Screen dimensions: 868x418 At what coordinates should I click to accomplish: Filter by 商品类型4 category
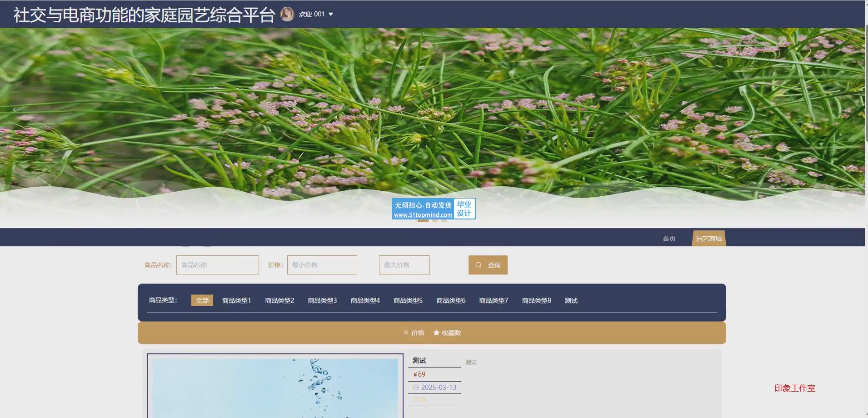click(x=365, y=300)
